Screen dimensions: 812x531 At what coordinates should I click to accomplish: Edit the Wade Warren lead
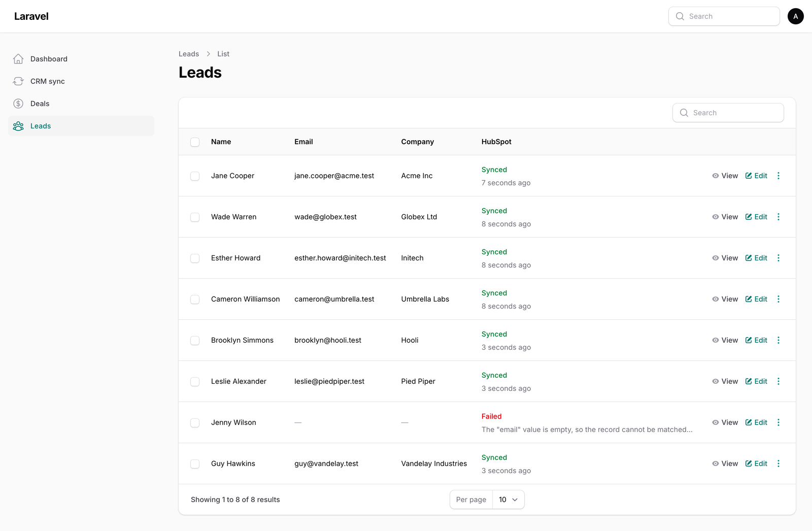pos(756,217)
